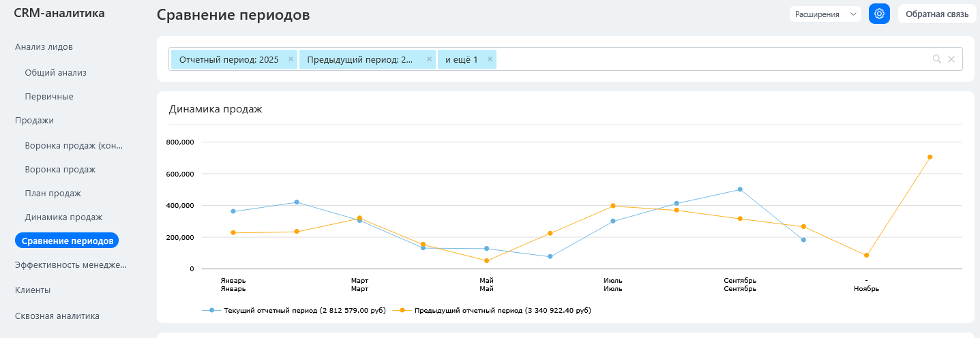This screenshot has height=338, width=980.
Task: Open 'Первичные' sidebar item
Action: point(49,97)
